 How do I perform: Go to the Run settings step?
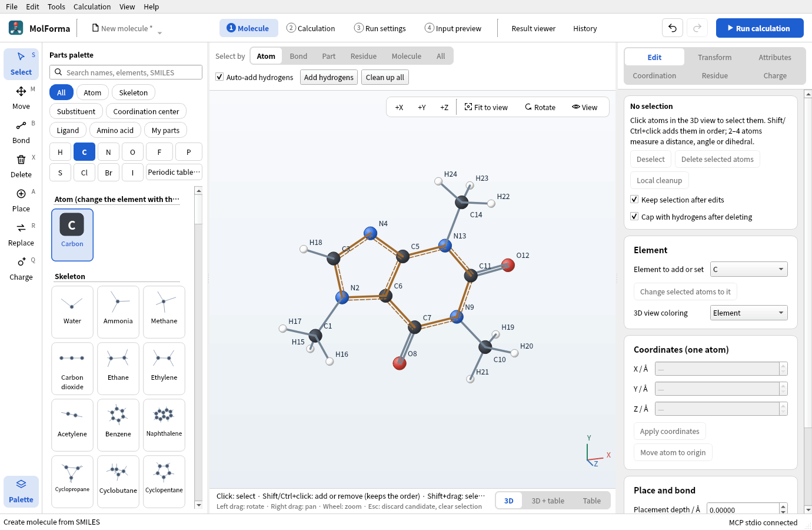pyautogui.click(x=380, y=28)
